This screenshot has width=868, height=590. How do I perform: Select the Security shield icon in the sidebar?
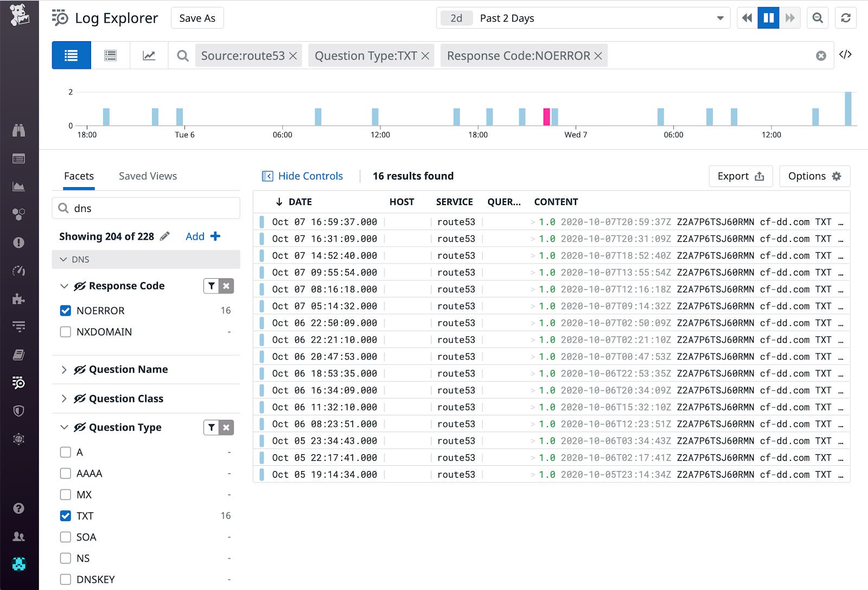[x=19, y=410]
